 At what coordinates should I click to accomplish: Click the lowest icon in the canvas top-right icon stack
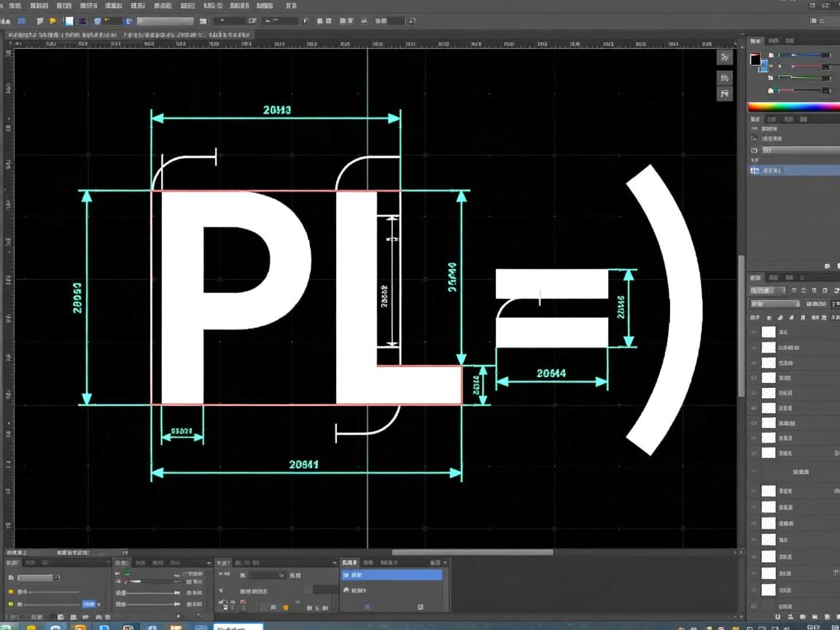(x=725, y=93)
